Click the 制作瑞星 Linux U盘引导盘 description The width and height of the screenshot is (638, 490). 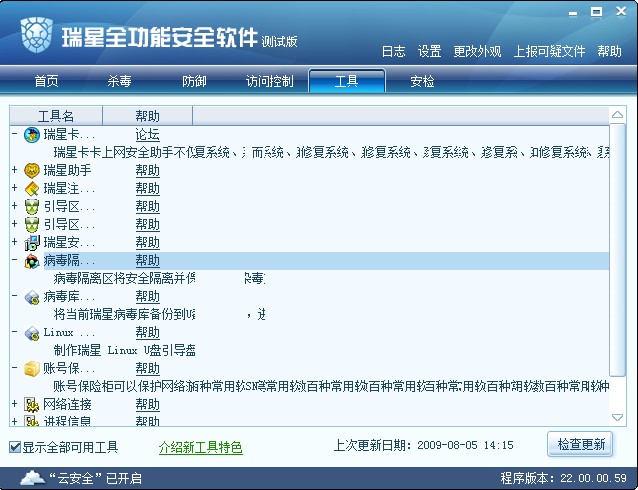pos(125,350)
